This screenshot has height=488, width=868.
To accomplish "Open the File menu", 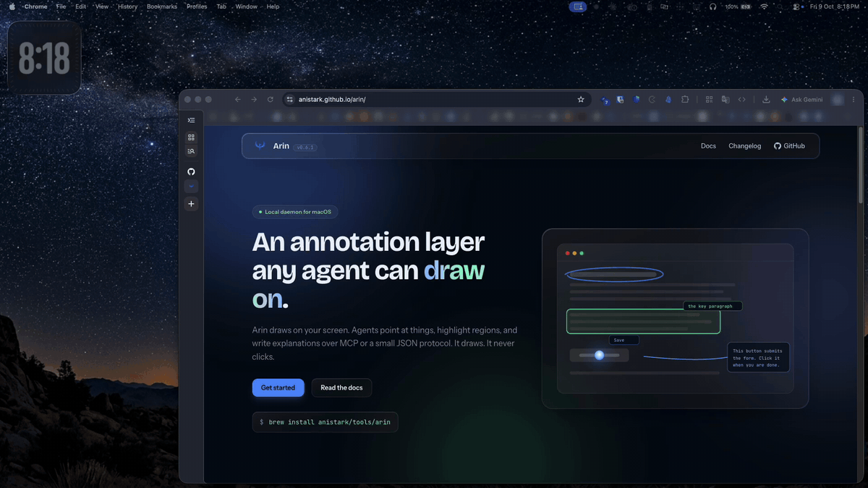I will pyautogui.click(x=61, y=7).
